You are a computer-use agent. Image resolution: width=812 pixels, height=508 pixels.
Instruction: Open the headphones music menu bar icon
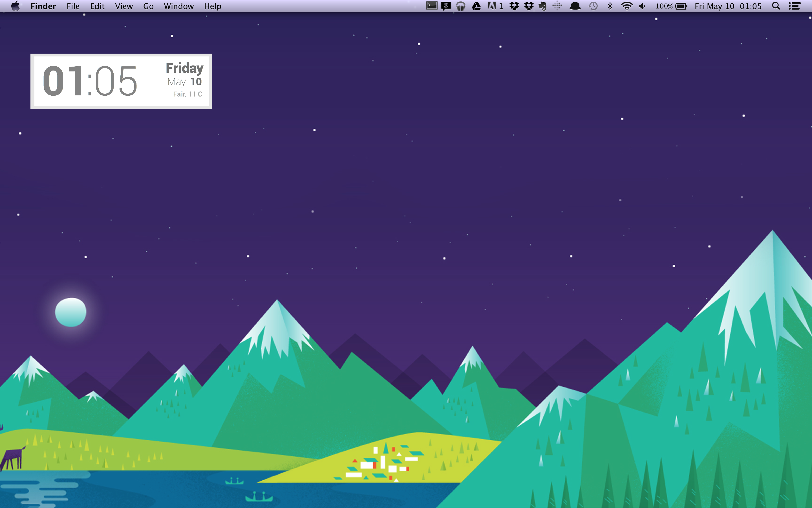(x=461, y=6)
